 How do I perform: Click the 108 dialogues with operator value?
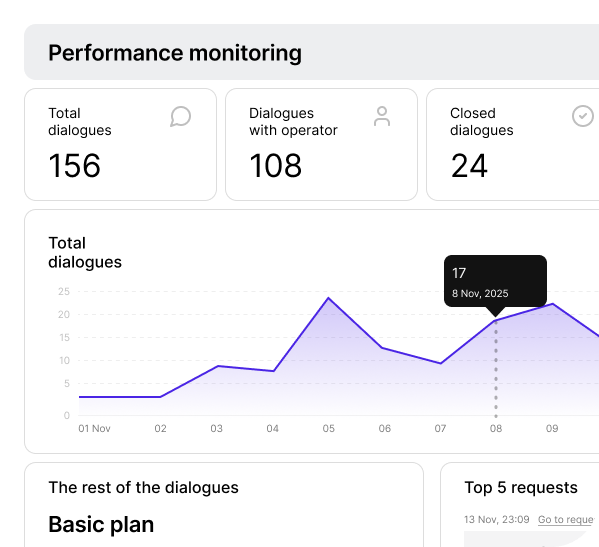pyautogui.click(x=275, y=165)
